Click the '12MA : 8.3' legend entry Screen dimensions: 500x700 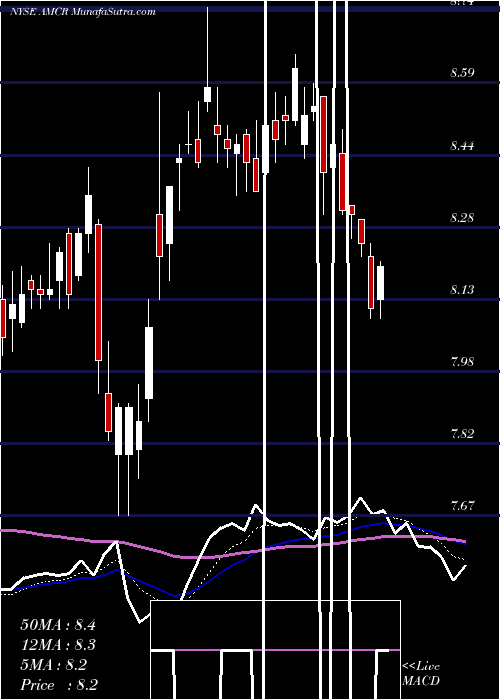(58, 645)
